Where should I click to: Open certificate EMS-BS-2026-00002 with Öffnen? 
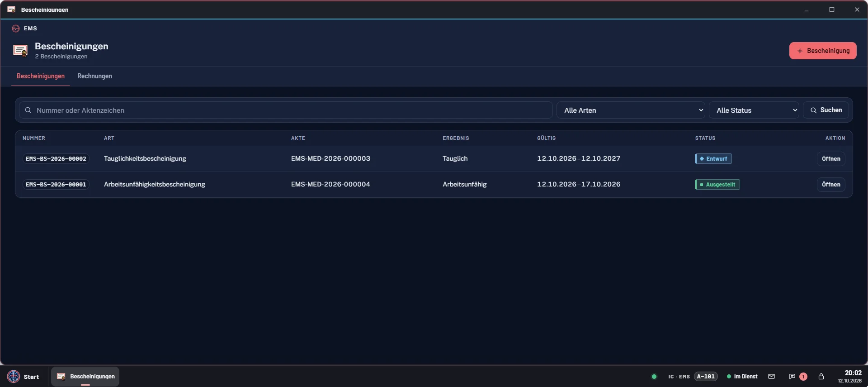coord(831,159)
